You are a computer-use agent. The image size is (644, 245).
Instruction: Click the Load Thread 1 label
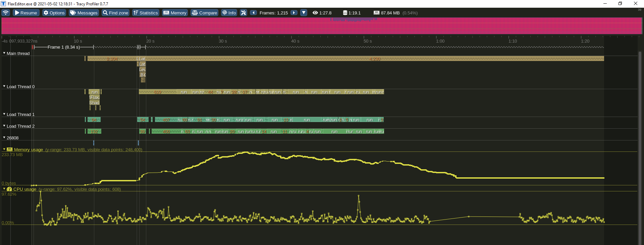point(20,114)
